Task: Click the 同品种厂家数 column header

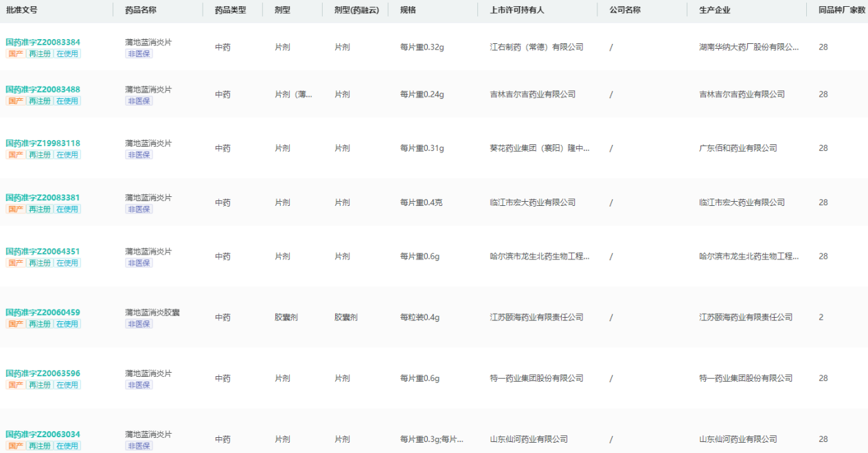Action: [842, 10]
